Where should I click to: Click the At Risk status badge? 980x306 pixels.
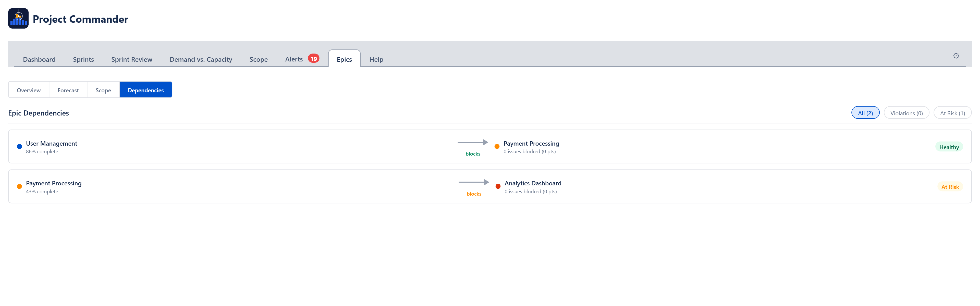pyautogui.click(x=950, y=187)
